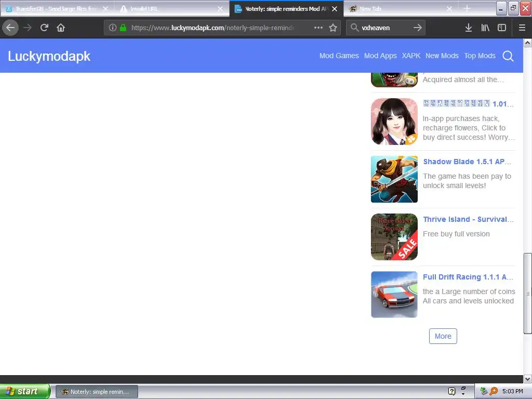Switch to the Invalid URL tab
532x399 pixels.
pyautogui.click(x=171, y=9)
